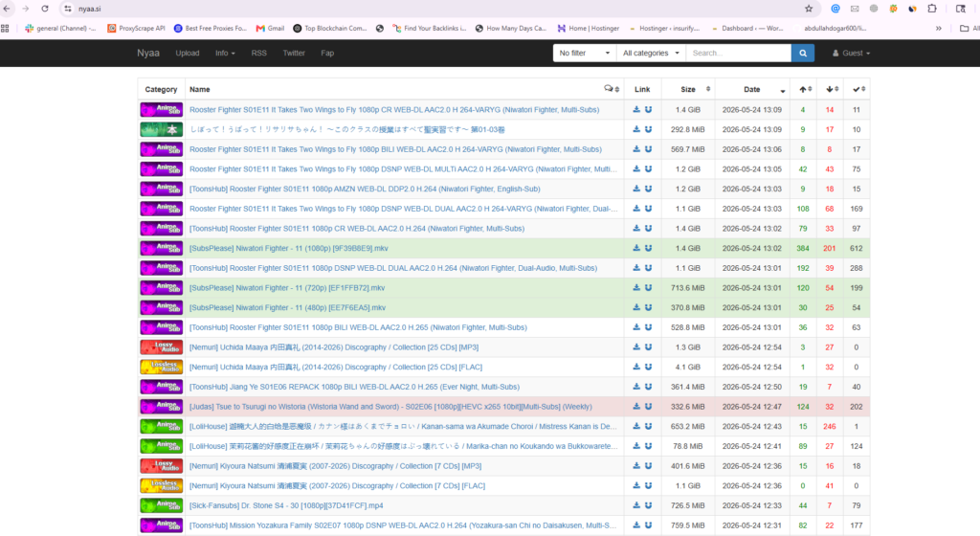Select leechers value 246
The width and height of the screenshot is (980, 536).
coord(830,426)
